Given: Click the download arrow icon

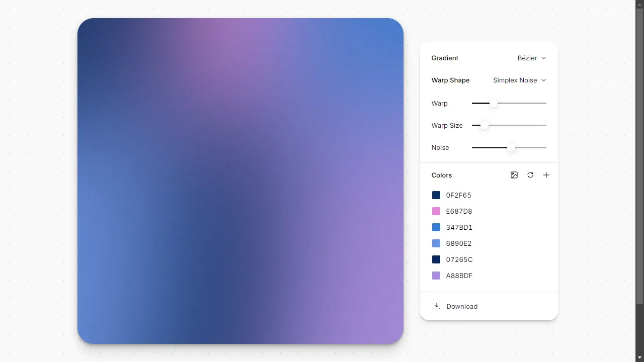Looking at the screenshot, I should tap(436, 306).
